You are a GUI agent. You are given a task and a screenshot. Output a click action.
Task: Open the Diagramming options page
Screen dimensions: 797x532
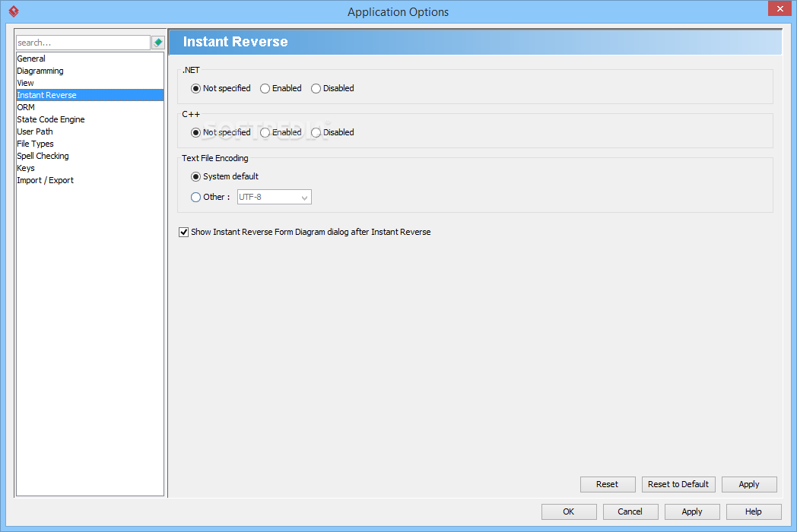click(x=90, y=71)
